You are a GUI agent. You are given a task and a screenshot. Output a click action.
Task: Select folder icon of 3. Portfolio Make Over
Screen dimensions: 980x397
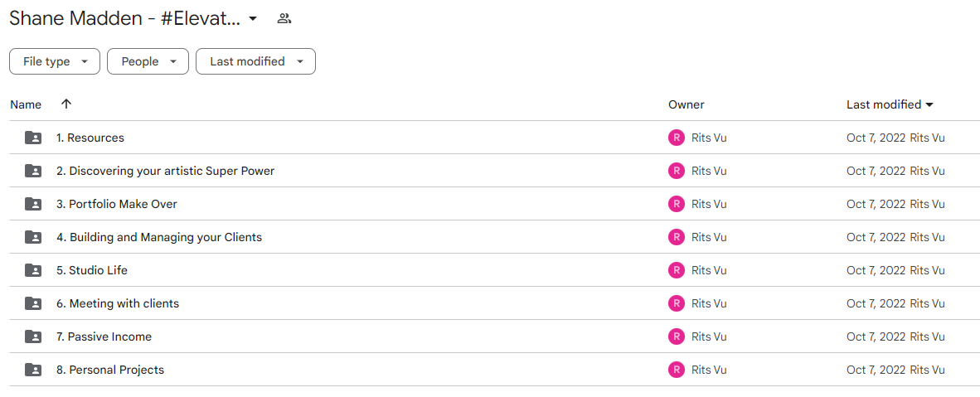pyautogui.click(x=33, y=204)
